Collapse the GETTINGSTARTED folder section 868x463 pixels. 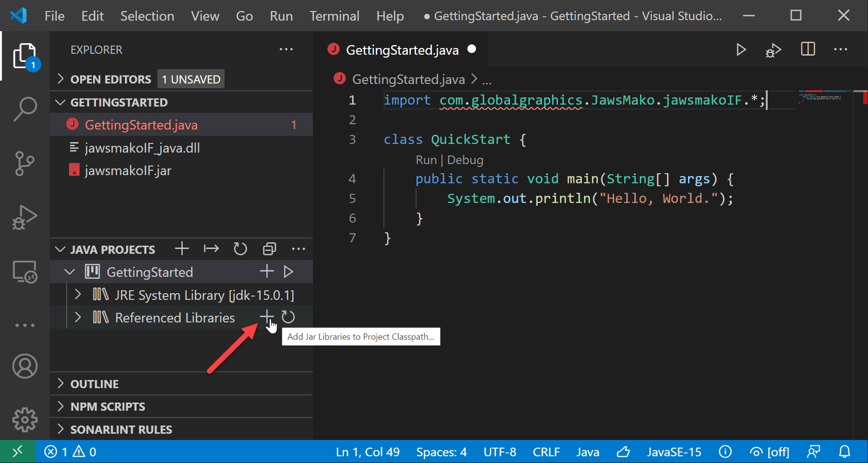pos(61,102)
